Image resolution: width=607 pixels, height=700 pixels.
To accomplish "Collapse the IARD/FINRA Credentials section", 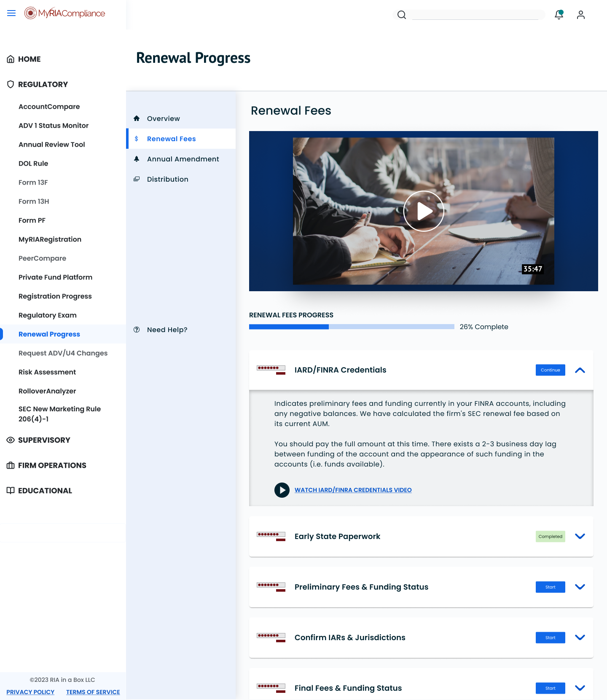I will pos(580,370).
